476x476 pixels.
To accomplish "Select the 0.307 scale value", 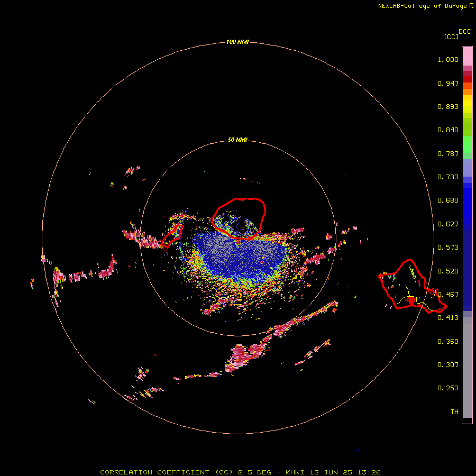I will 448,365.
